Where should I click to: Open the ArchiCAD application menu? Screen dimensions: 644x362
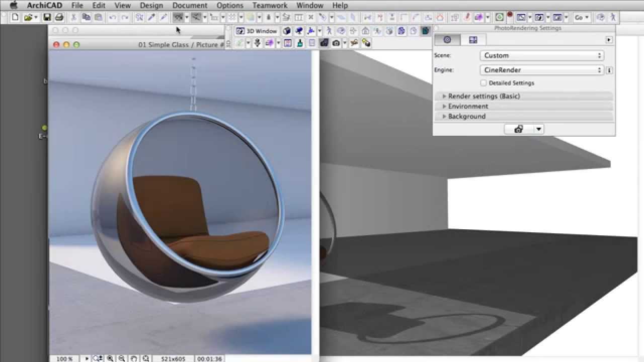pyautogui.click(x=44, y=6)
